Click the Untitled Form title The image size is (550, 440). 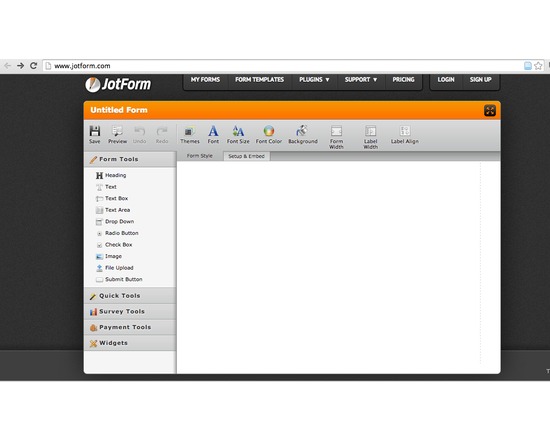point(119,110)
